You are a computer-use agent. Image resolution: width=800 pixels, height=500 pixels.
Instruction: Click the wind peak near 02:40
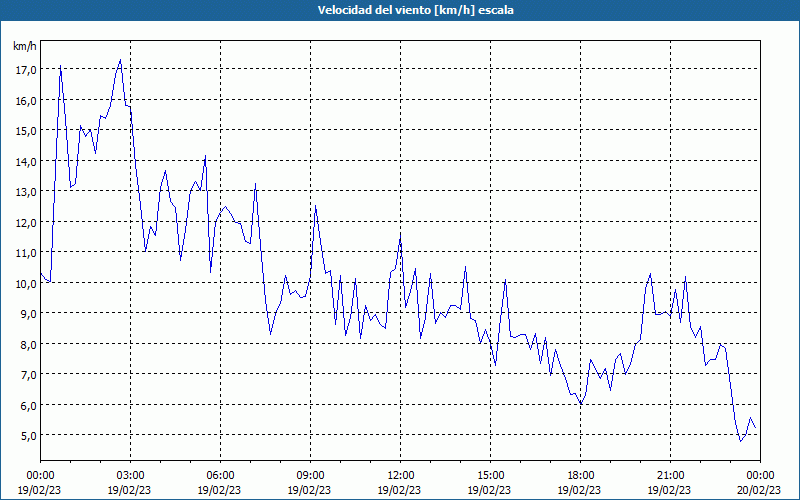click(120, 60)
